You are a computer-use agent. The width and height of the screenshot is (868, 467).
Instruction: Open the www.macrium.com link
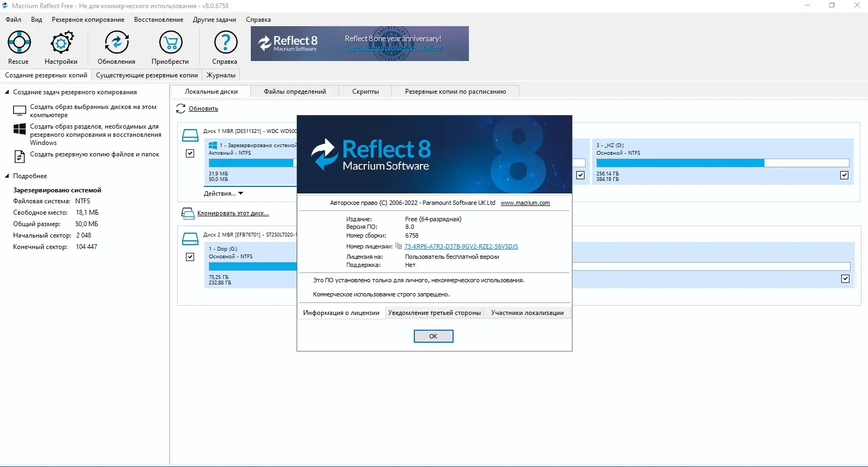(525, 203)
